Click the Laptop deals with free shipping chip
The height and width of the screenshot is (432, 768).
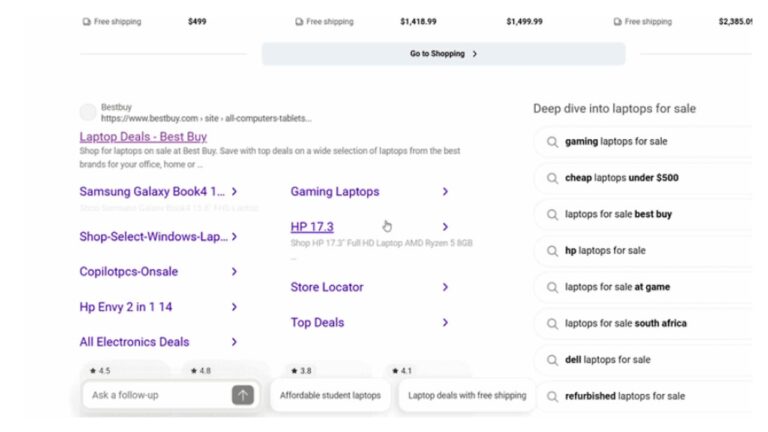[467, 395]
